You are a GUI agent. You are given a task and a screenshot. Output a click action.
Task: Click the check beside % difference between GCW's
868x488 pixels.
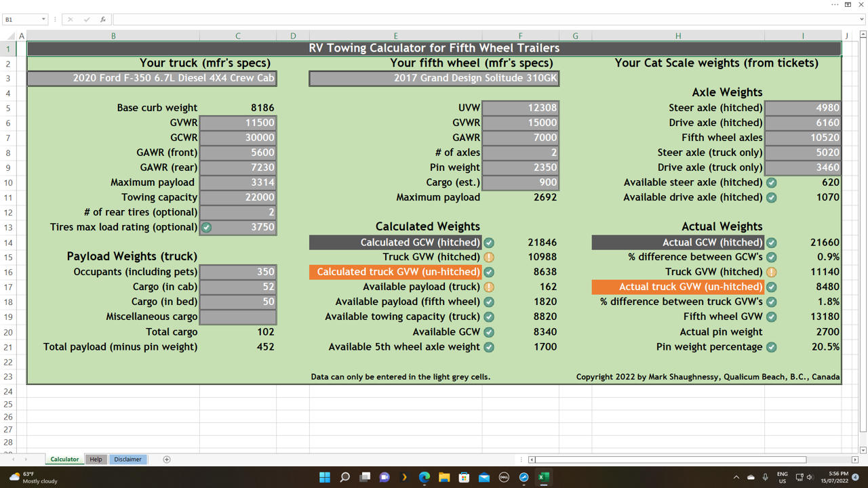pyautogui.click(x=772, y=257)
